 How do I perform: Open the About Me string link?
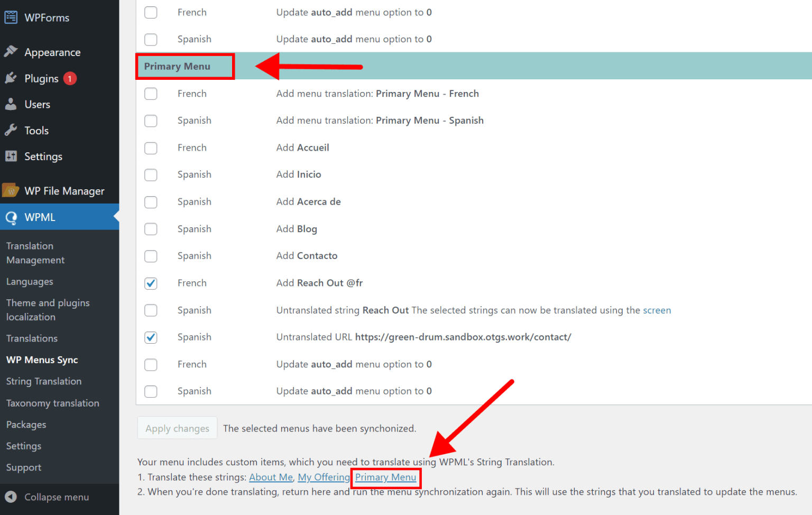click(271, 477)
